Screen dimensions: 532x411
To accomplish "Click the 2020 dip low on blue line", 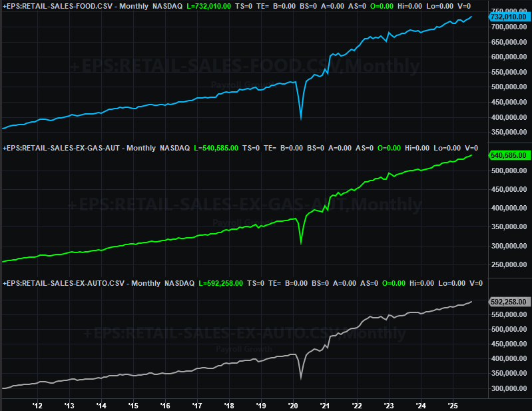I will point(301,119).
